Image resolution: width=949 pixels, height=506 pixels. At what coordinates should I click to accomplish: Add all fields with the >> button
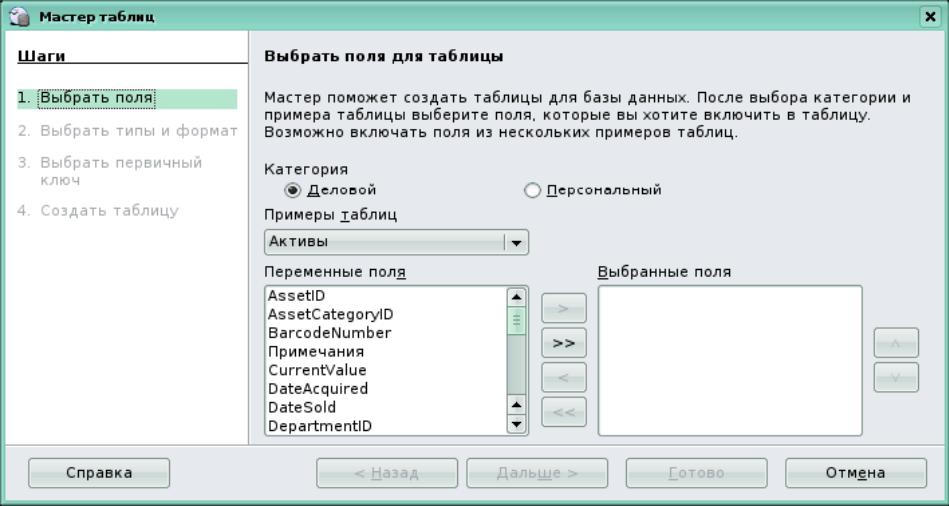point(563,343)
